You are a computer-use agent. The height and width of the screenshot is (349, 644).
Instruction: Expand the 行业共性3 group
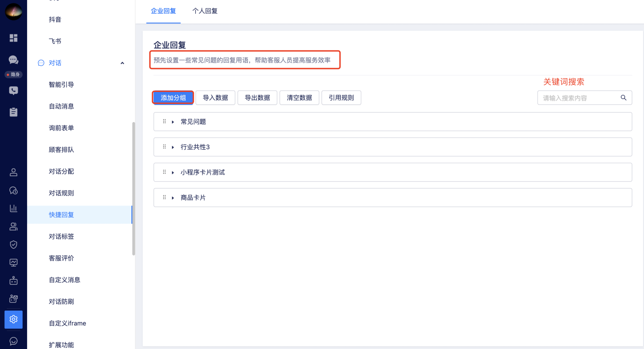click(173, 147)
